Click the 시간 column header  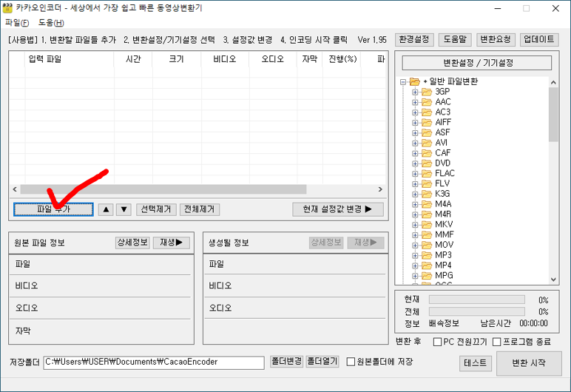pos(133,59)
